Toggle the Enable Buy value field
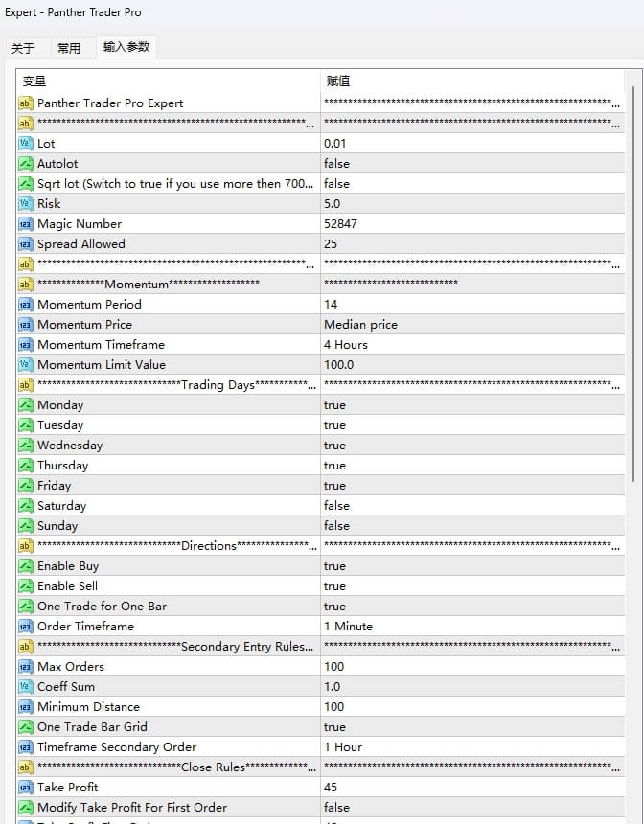The height and width of the screenshot is (824, 644). coord(334,565)
